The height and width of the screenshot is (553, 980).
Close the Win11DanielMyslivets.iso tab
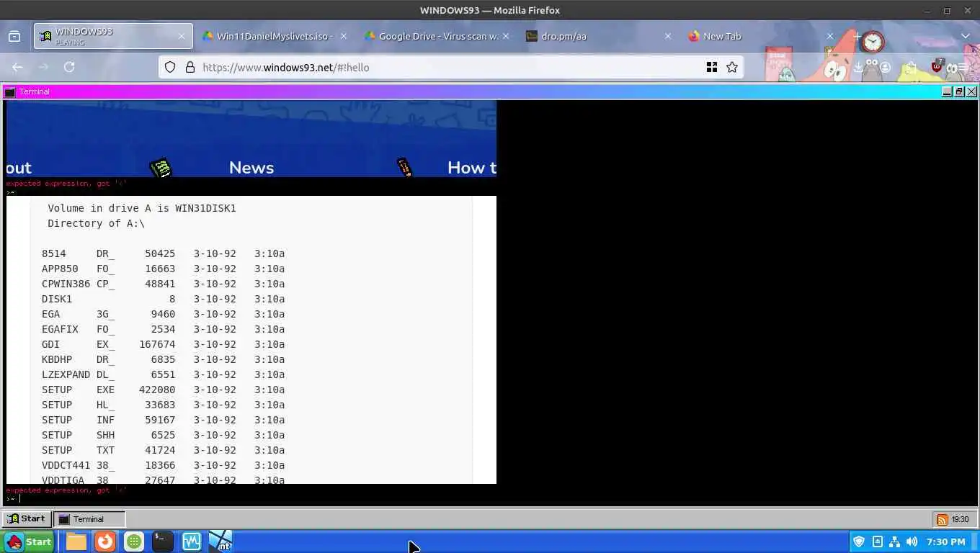point(343,36)
